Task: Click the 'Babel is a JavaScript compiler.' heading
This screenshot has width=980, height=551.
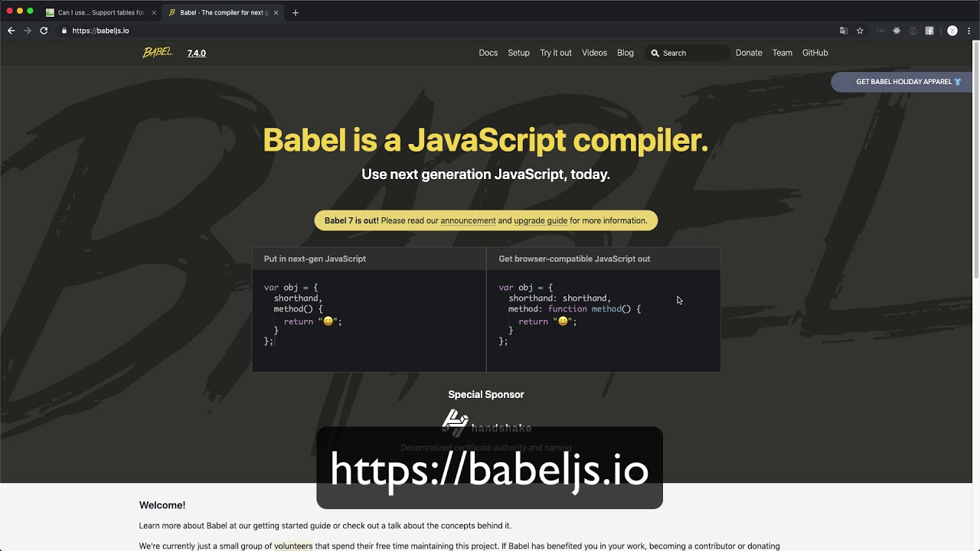Action: (485, 140)
